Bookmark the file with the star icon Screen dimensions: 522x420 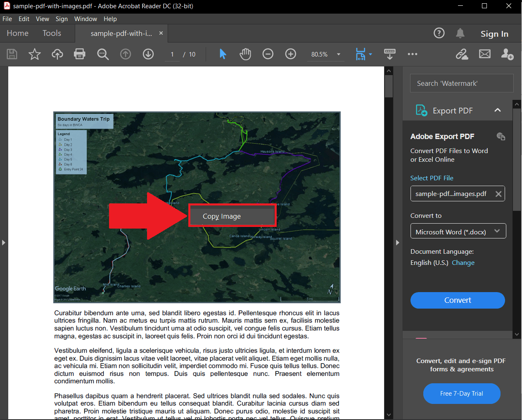click(x=35, y=54)
